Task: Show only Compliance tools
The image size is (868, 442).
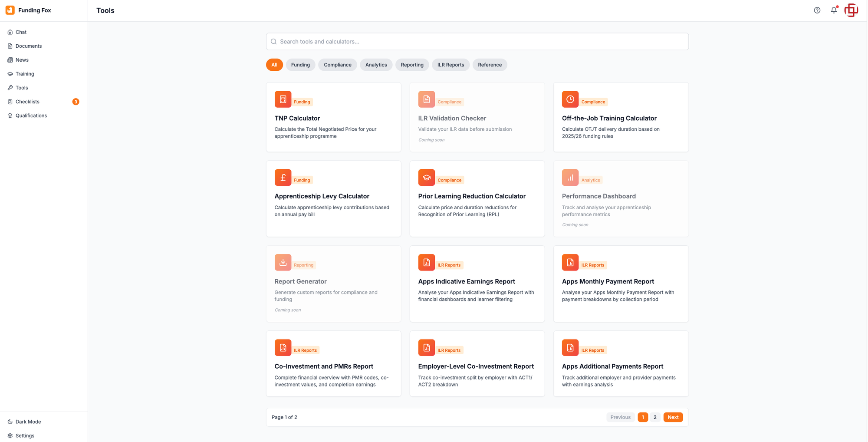Action: [x=337, y=65]
